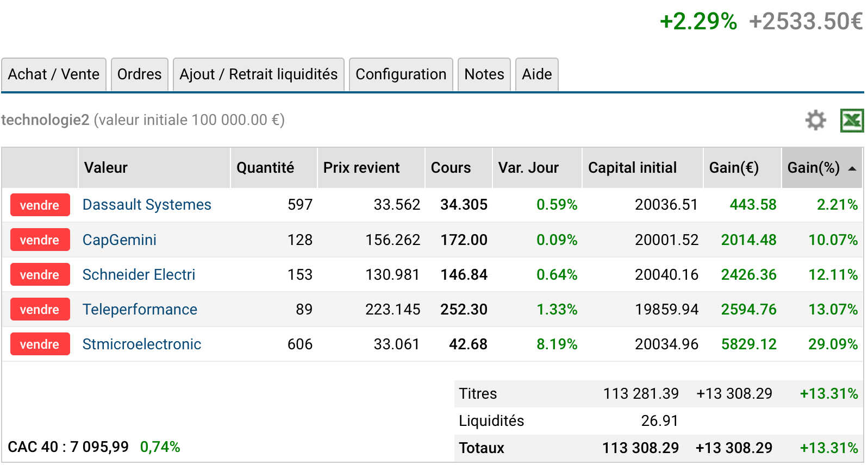868x465 pixels.
Task: Click Teleperformance's gain 2594.76
Action: point(748,309)
